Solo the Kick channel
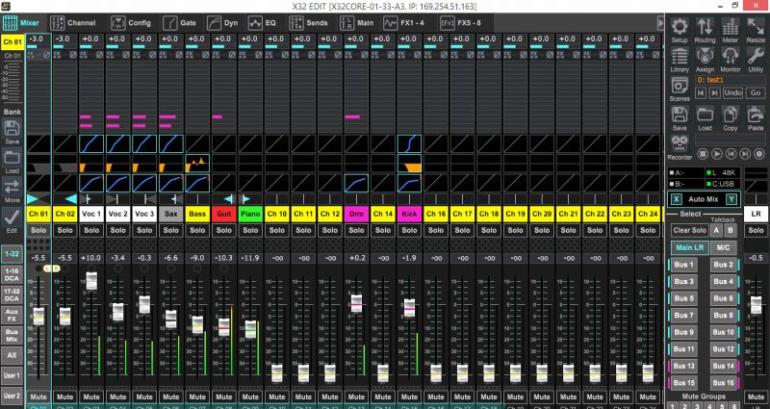The height and width of the screenshot is (409, 770). click(x=410, y=230)
